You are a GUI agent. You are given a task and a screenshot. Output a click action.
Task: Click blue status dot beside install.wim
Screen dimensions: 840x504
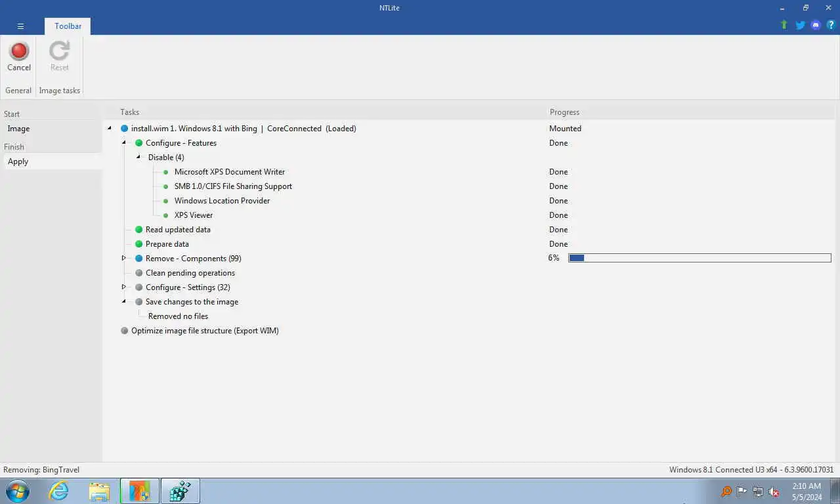[x=124, y=129]
